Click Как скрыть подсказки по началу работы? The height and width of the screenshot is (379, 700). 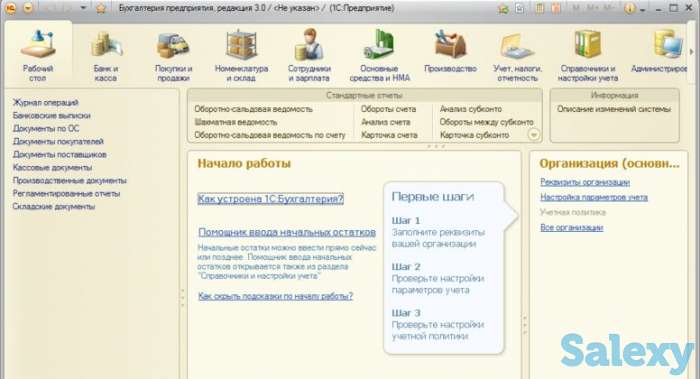(275, 296)
